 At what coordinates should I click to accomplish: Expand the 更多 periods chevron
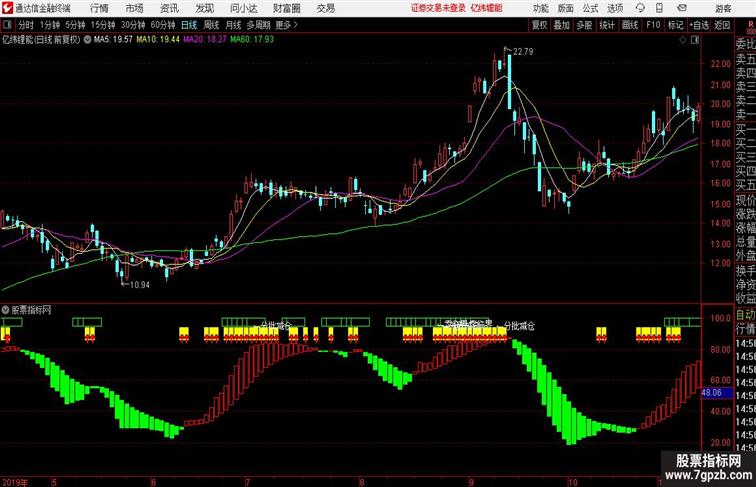pyautogui.click(x=296, y=25)
